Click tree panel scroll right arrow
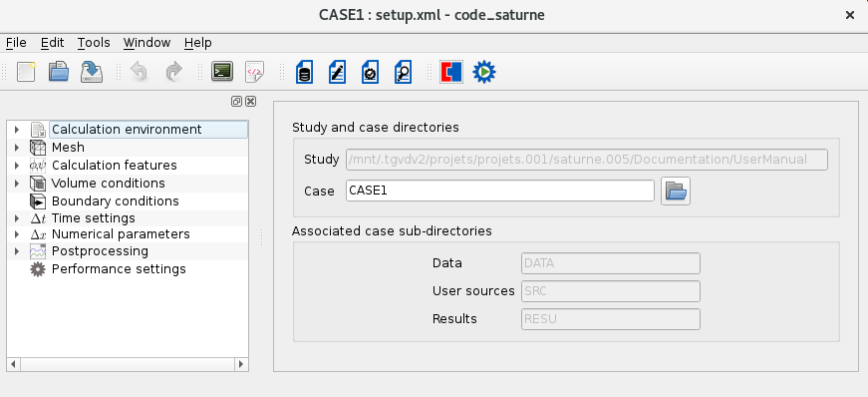The width and height of the screenshot is (868, 397). (241, 364)
